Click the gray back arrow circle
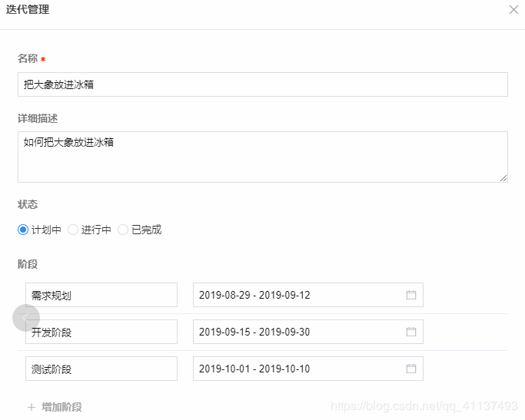Image resolution: width=525 pixels, height=420 pixels. [x=26, y=318]
